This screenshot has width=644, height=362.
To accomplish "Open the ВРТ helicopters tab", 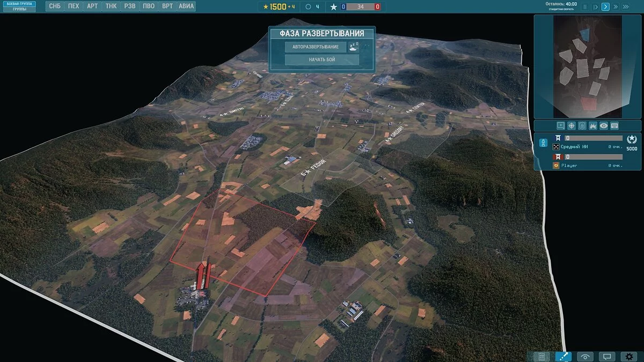I will click(167, 6).
